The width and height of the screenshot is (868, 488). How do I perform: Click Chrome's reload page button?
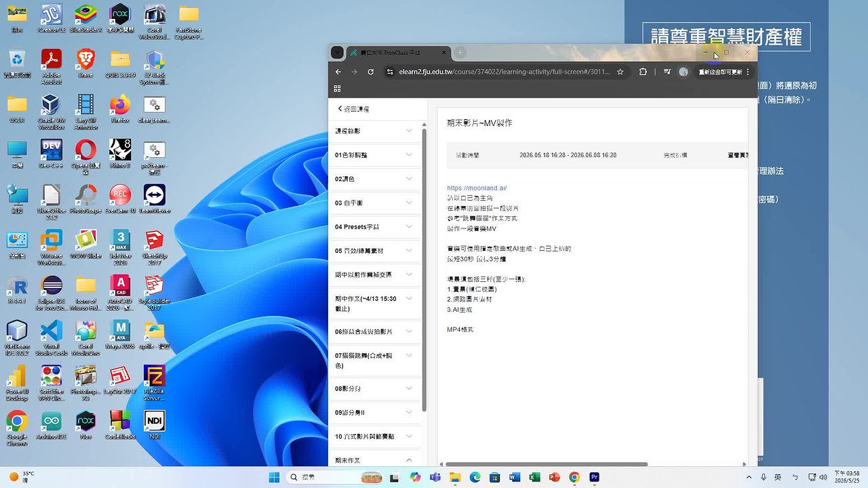[370, 72]
